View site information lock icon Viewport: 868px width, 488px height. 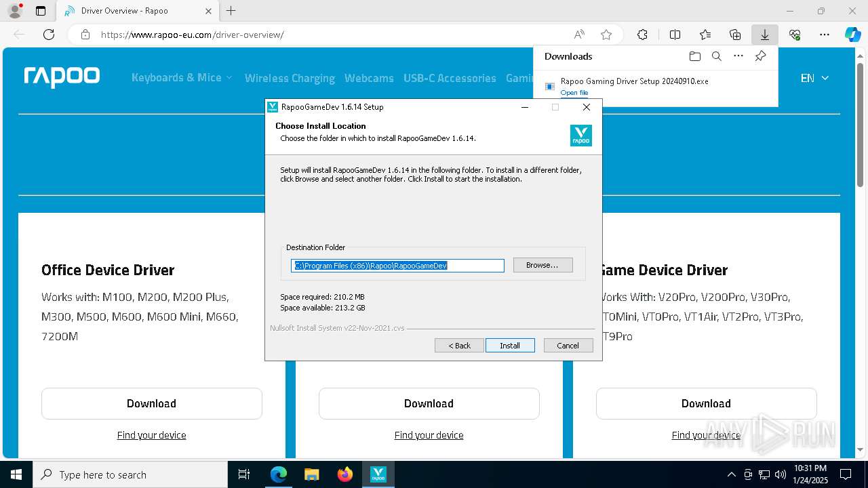click(85, 35)
